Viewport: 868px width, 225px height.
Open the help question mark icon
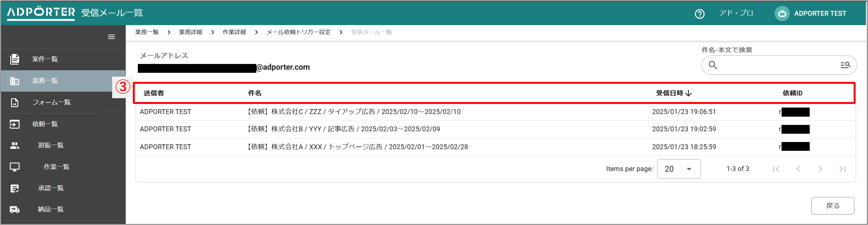point(699,14)
